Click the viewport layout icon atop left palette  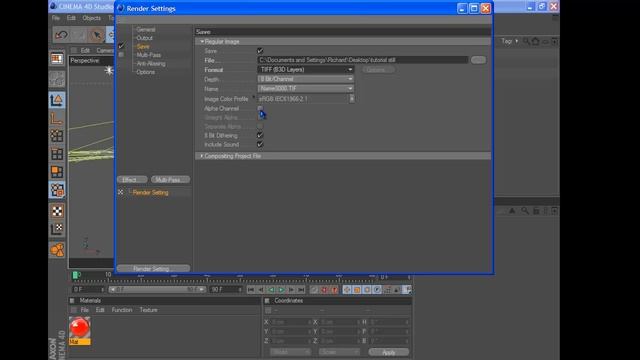pyautogui.click(x=57, y=59)
